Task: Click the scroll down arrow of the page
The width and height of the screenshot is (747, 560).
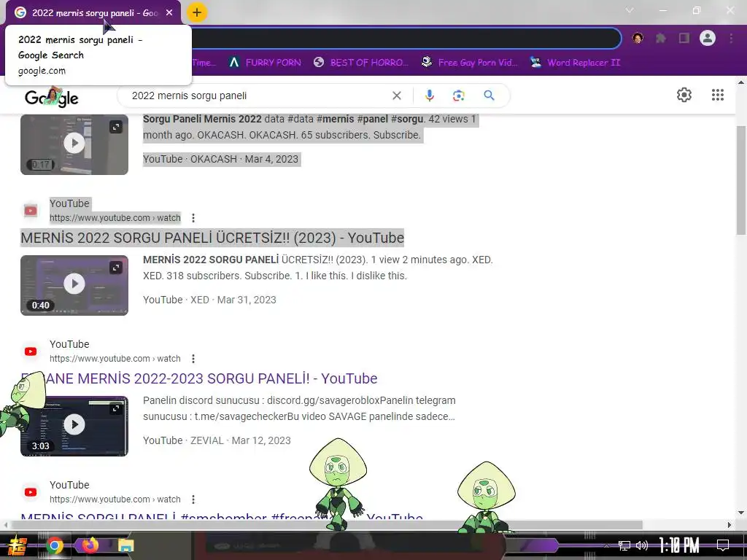Action: click(741, 513)
